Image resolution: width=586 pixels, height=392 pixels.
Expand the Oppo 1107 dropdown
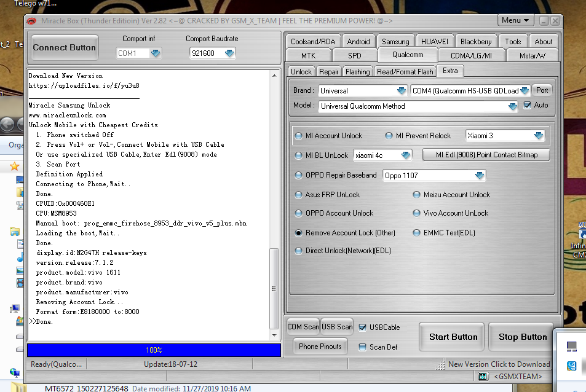pyautogui.click(x=480, y=176)
